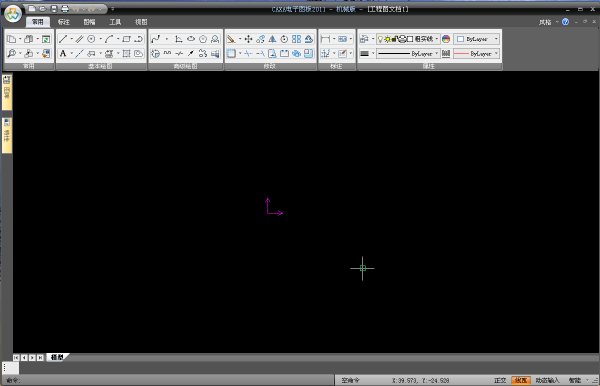
Task: Open the color wheel picker icon
Action: 446,39
